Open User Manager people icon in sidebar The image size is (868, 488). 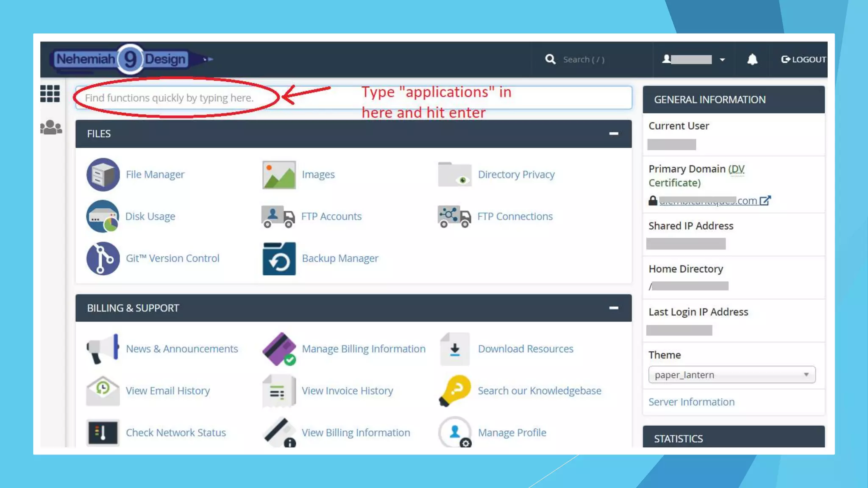[51, 127]
